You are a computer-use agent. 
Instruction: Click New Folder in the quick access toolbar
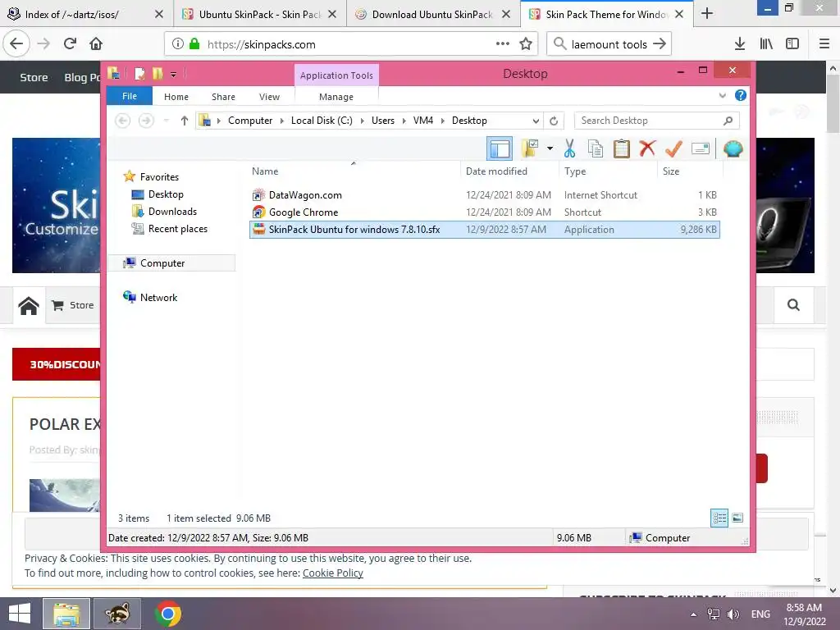tap(157, 73)
